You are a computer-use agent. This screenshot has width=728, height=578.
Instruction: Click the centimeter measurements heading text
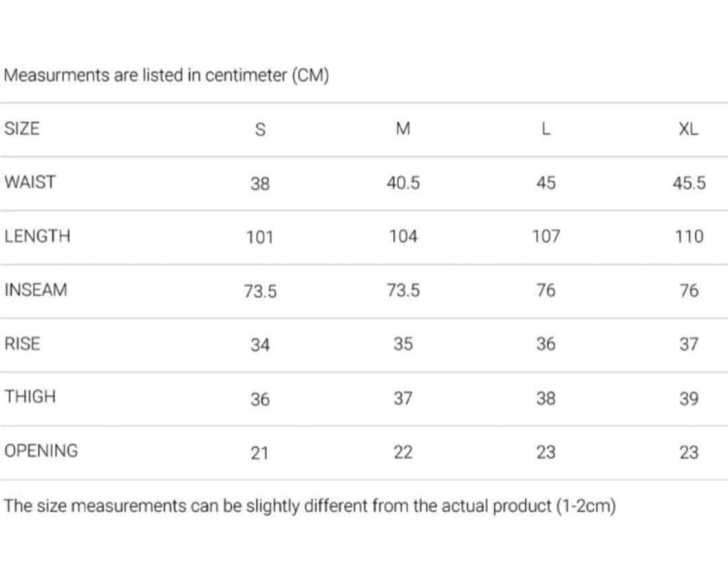166,76
